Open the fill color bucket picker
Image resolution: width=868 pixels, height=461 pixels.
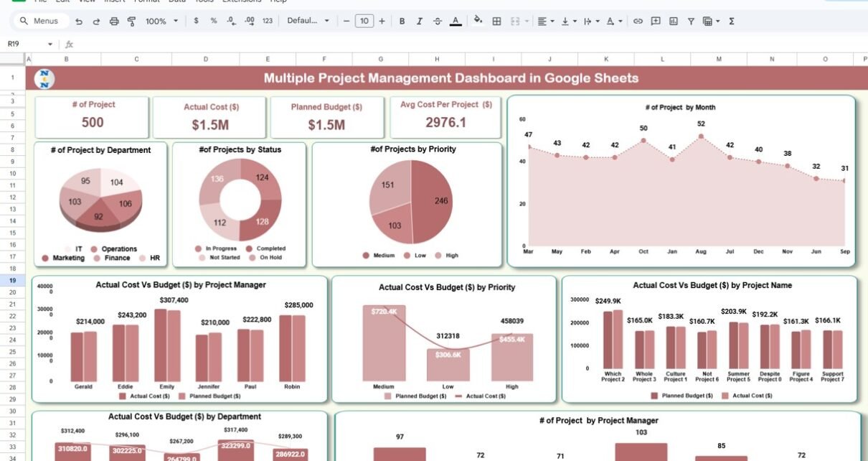pyautogui.click(x=478, y=22)
